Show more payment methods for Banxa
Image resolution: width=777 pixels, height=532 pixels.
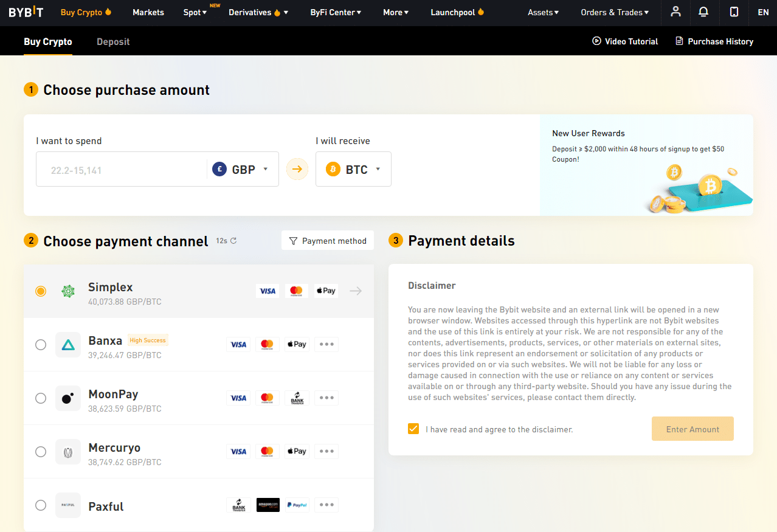[326, 345]
